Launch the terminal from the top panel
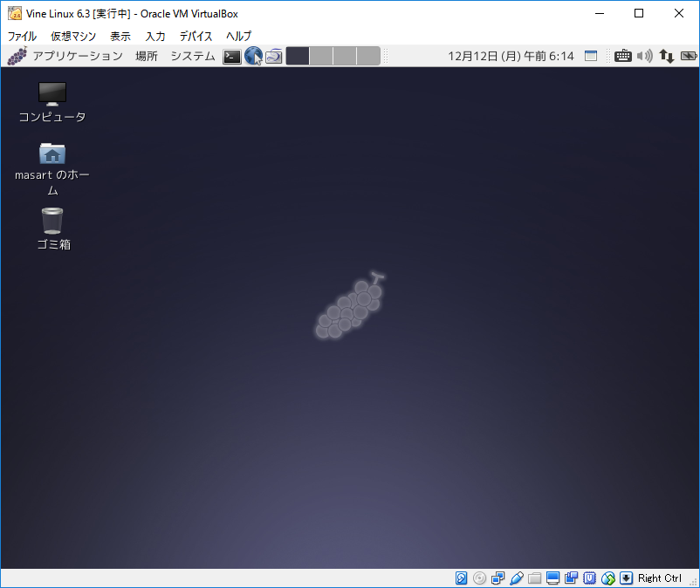 coord(231,56)
